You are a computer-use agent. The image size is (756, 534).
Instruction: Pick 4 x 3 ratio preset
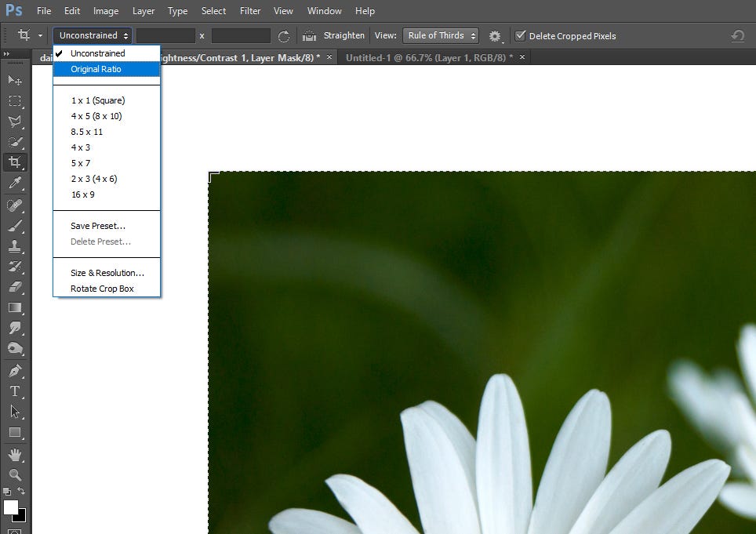coord(107,147)
